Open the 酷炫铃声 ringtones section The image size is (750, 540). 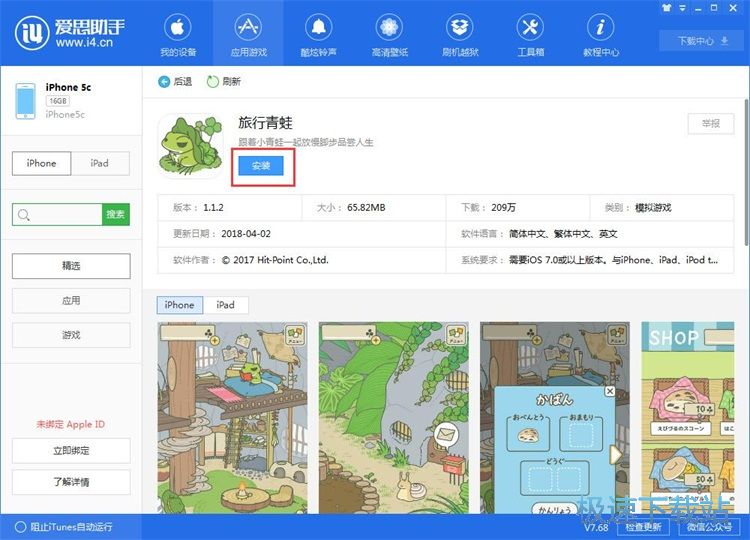[319, 35]
